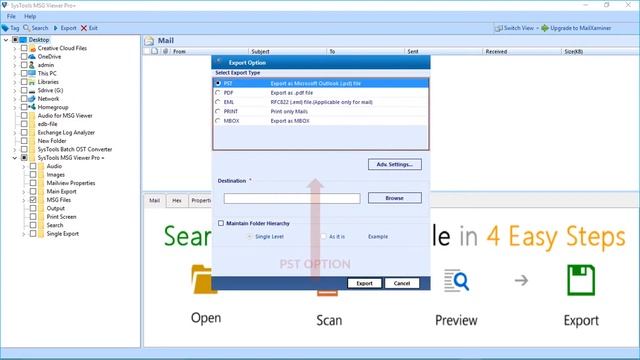Click the Tag toolbar icon
The height and width of the screenshot is (360, 640).
point(5,28)
